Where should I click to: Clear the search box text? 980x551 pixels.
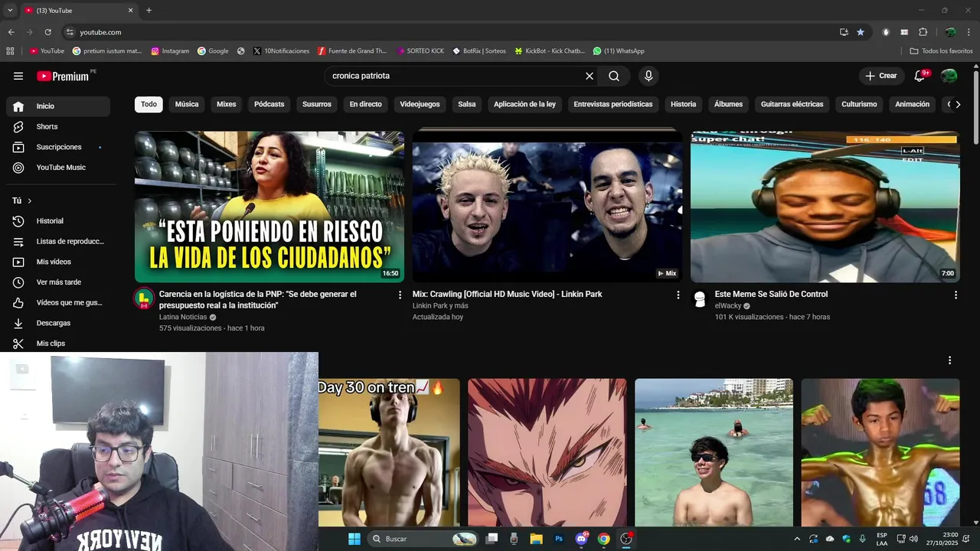[590, 76]
